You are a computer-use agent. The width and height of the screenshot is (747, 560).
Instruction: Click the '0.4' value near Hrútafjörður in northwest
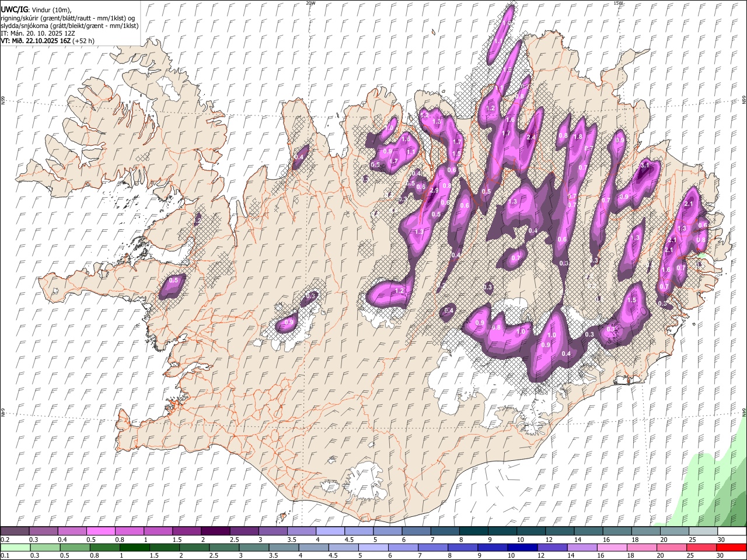(x=299, y=157)
